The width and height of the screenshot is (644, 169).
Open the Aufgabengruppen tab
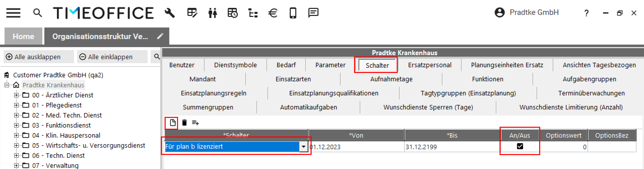[x=589, y=79]
